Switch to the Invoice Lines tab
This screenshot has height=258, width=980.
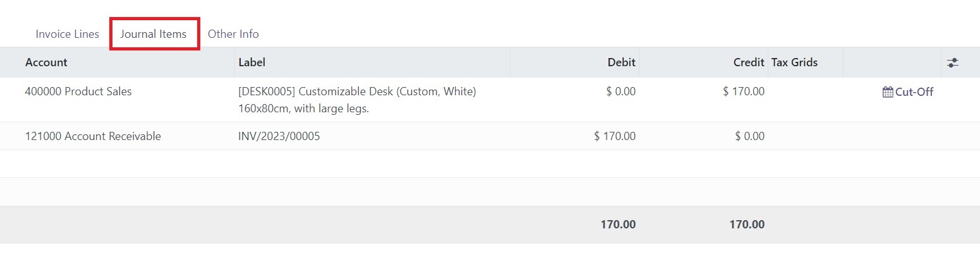(67, 34)
